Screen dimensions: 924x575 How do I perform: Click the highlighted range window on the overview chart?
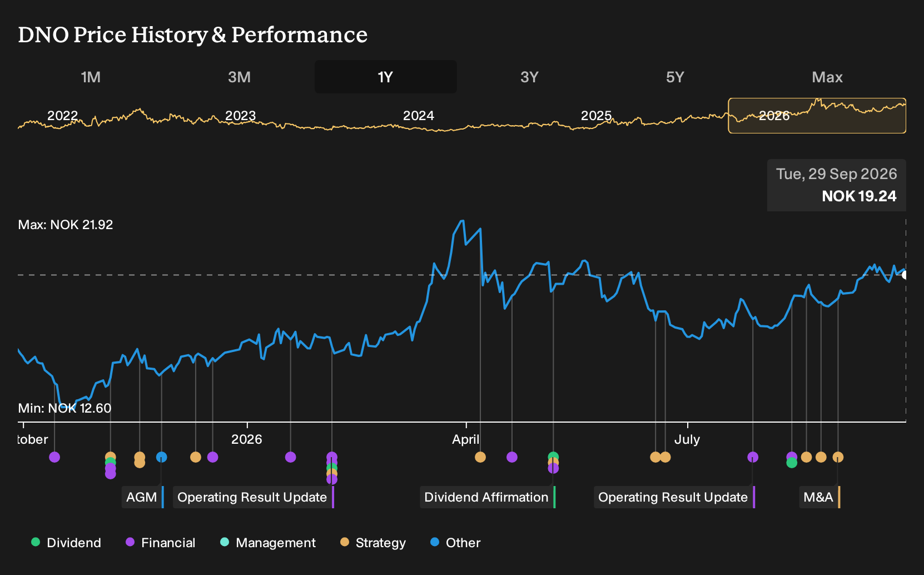[x=817, y=116]
